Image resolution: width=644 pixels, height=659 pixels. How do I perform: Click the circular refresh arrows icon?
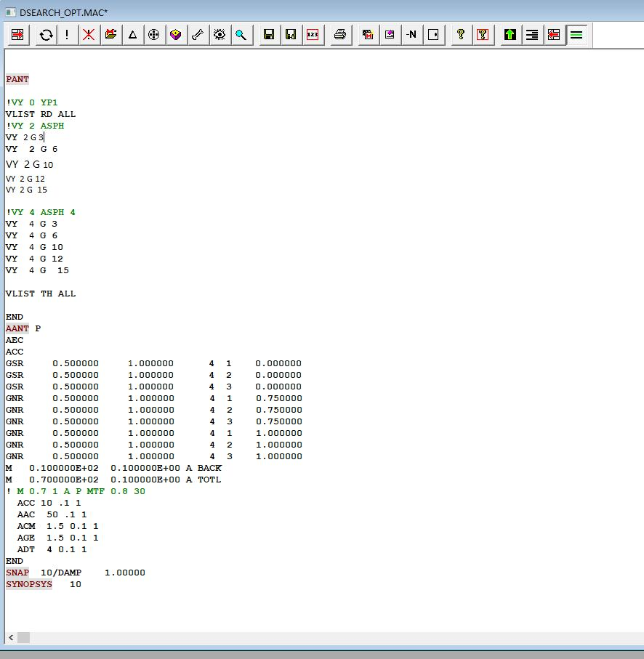(x=46, y=34)
